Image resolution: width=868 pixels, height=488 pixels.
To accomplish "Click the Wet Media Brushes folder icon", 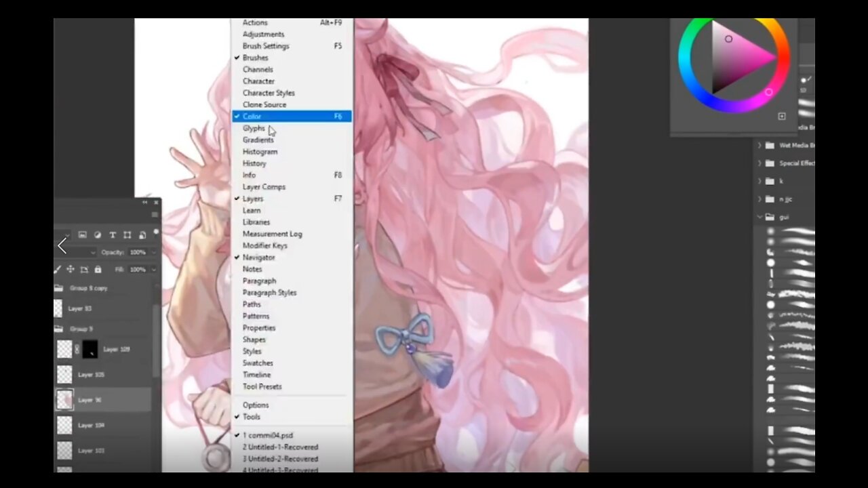I will pos(770,145).
